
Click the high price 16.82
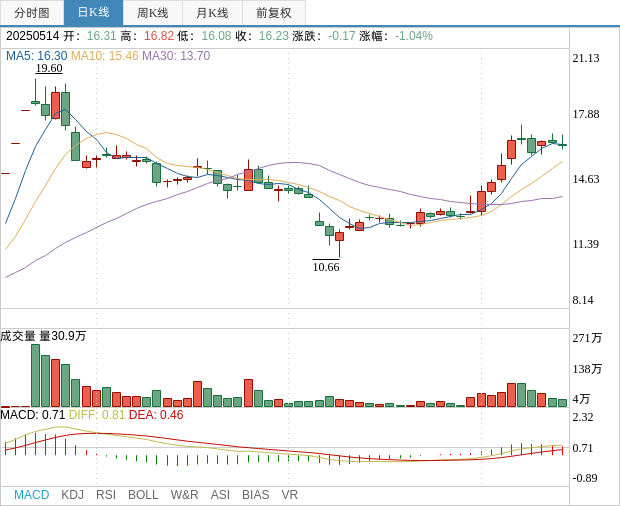(159, 36)
